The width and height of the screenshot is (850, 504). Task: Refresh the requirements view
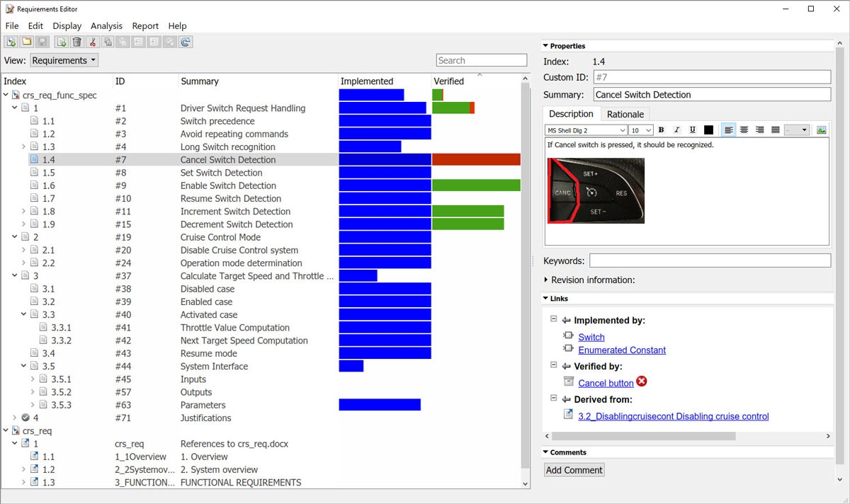pyautogui.click(x=186, y=42)
